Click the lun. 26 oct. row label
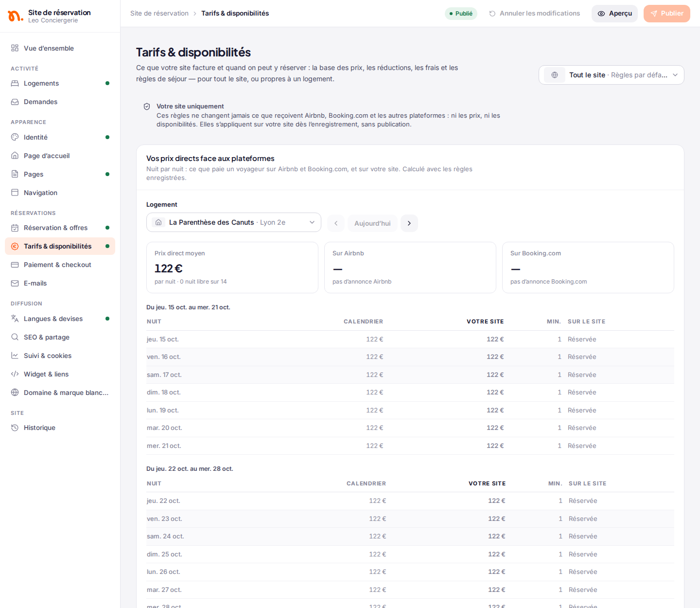This screenshot has height=608, width=700. click(163, 572)
